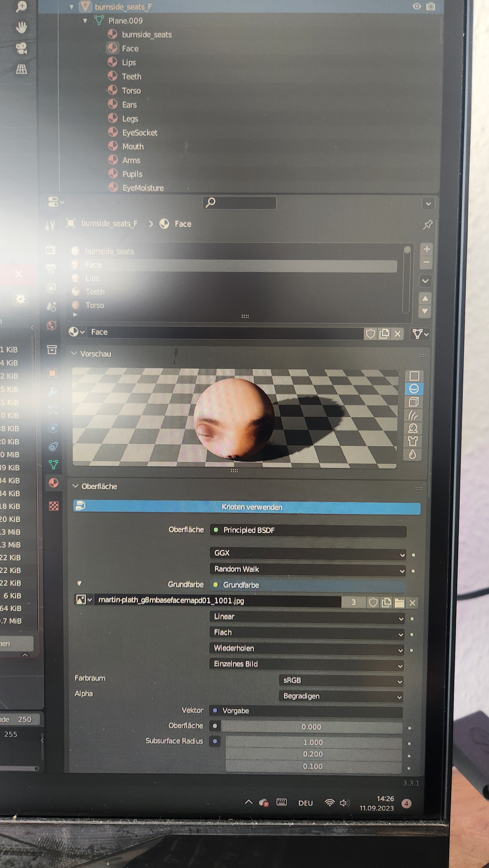Click the pin icon in the properties header

click(428, 224)
